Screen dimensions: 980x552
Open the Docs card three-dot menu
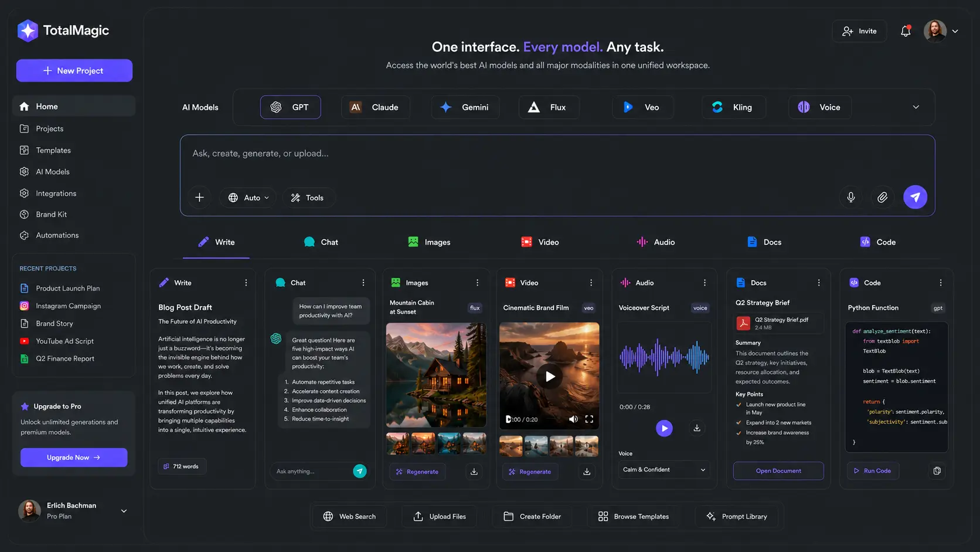[819, 283]
